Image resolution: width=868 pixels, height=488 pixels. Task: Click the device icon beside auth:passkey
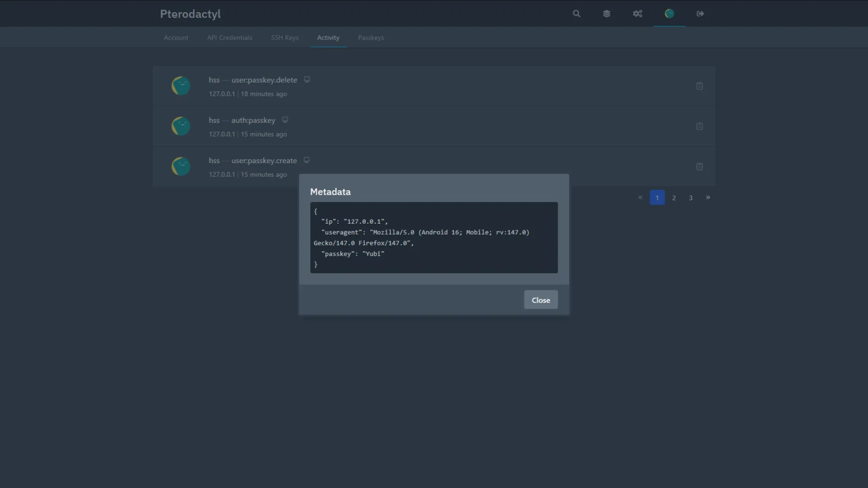[x=285, y=120]
